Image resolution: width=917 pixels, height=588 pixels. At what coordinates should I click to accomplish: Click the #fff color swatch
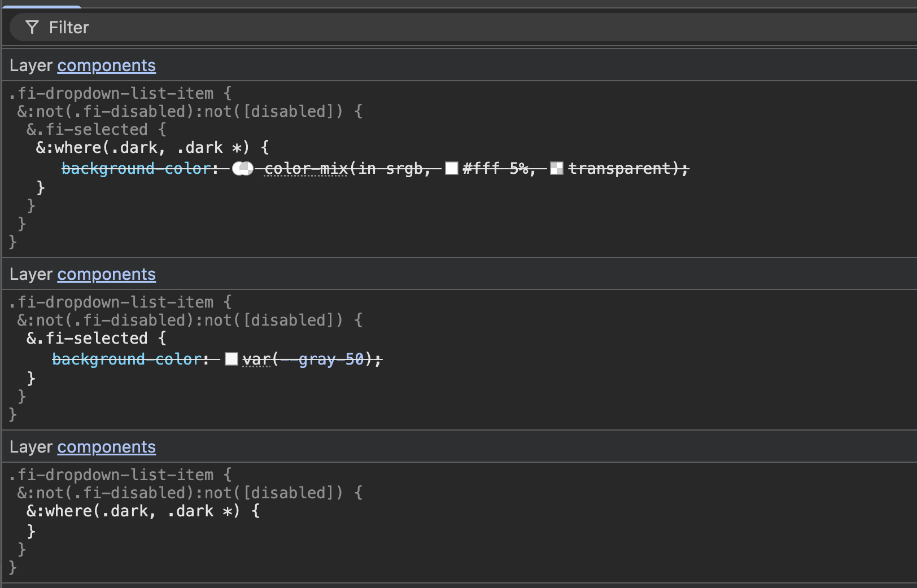[x=451, y=168]
